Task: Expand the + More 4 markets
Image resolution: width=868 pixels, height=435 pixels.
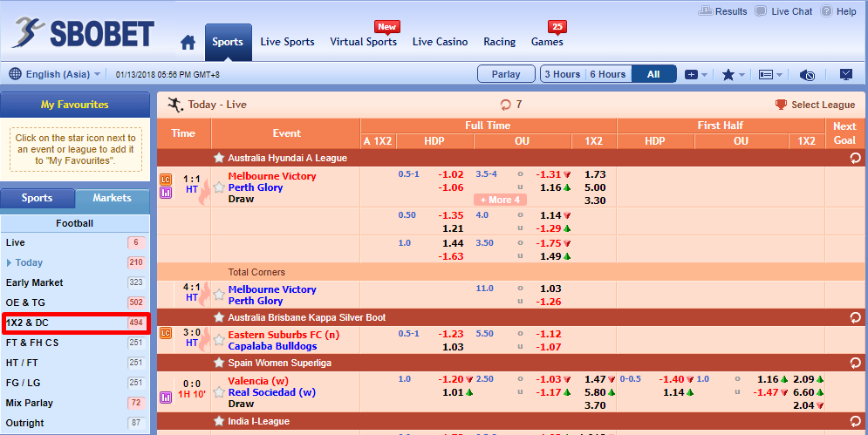Action: [x=500, y=200]
